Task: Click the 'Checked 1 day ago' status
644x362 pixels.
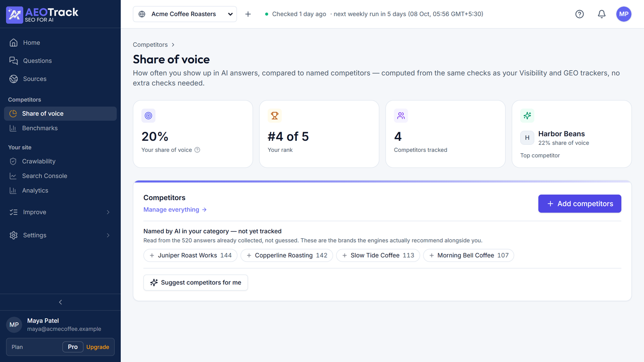Action: [x=299, y=14]
